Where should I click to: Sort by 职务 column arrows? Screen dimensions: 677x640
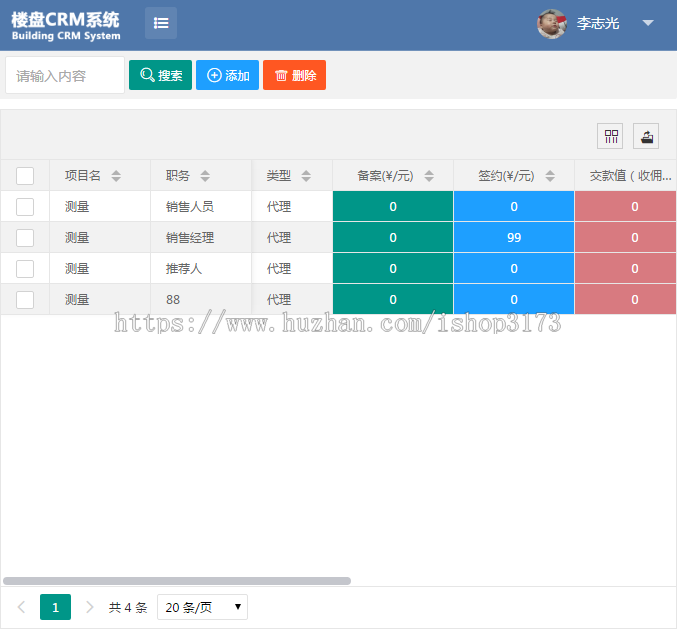point(205,176)
